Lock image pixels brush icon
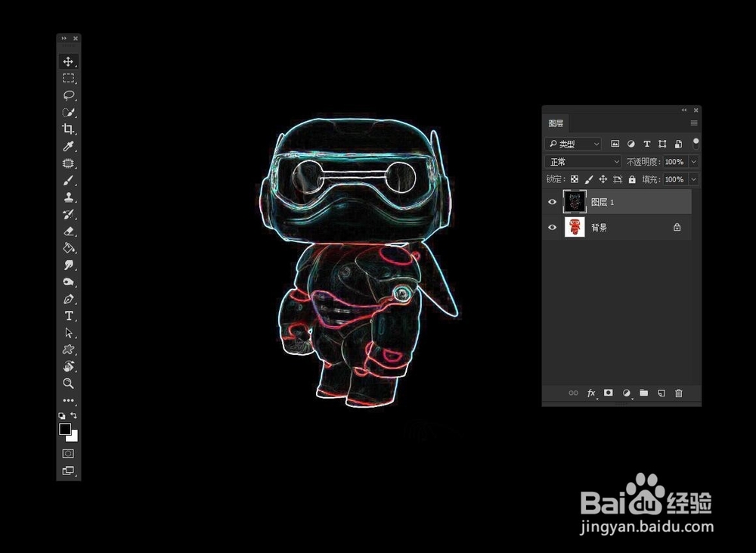756x553 pixels. tap(589, 179)
